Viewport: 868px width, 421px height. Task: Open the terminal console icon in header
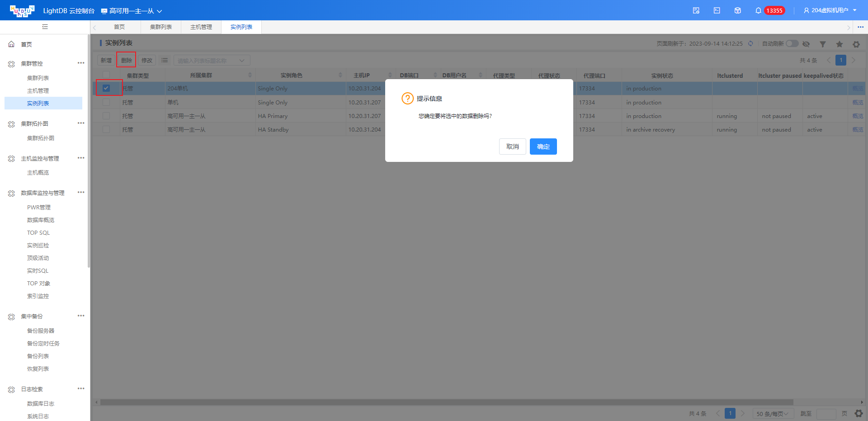(x=717, y=10)
